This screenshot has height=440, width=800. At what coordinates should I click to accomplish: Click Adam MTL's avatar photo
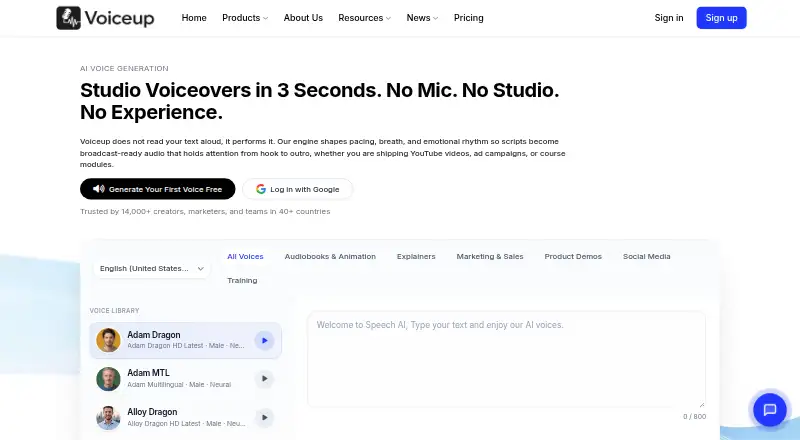pyautogui.click(x=108, y=379)
